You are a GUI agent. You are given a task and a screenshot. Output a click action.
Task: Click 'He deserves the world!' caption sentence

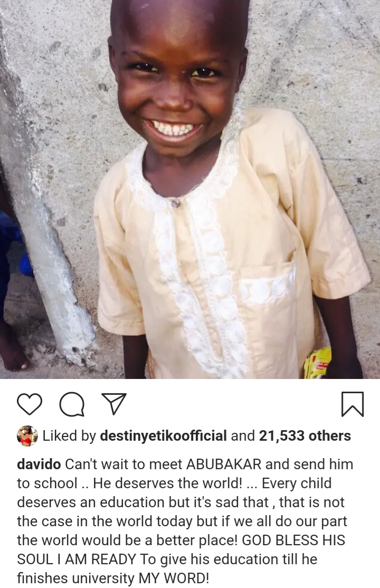click(x=167, y=483)
